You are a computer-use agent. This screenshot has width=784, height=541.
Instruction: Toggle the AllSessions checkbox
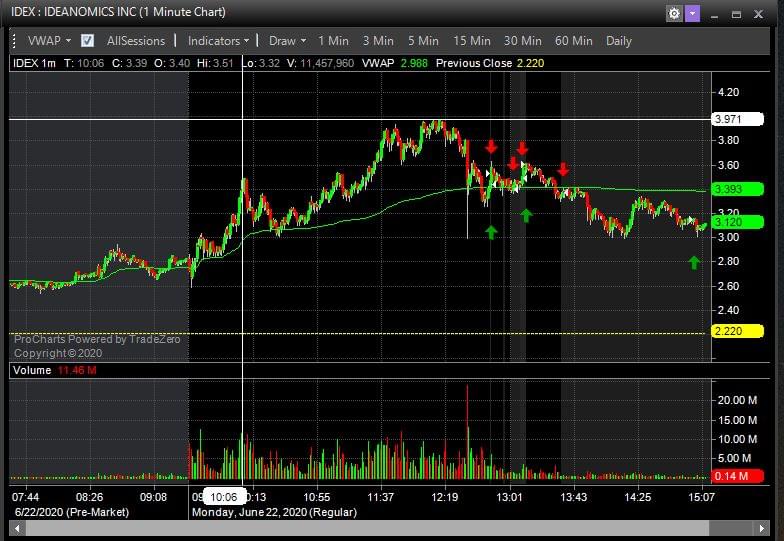pos(88,40)
